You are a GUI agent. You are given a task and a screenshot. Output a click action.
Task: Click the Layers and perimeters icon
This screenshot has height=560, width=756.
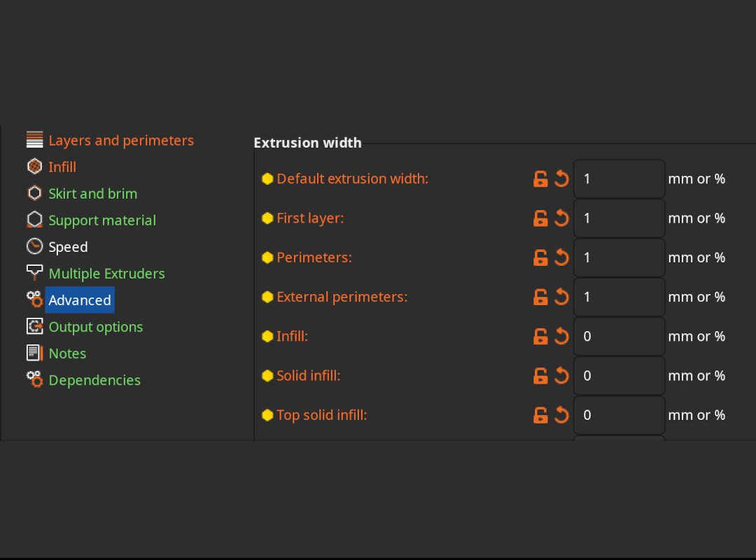[x=35, y=140]
